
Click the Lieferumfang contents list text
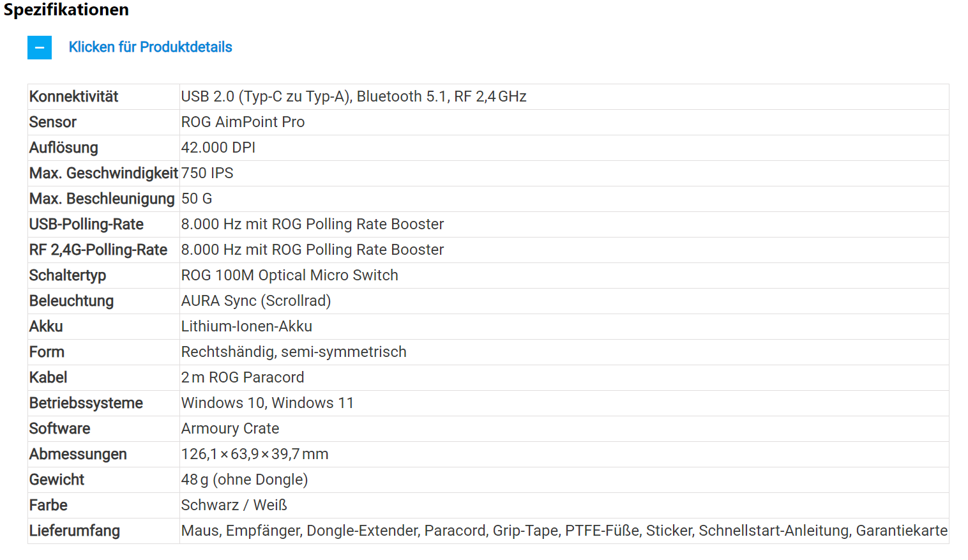pos(564,531)
